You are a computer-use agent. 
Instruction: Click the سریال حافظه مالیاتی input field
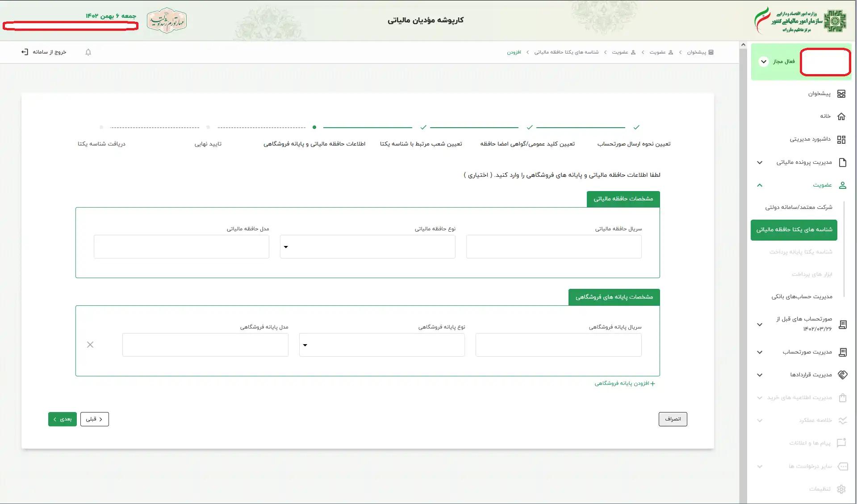coord(553,246)
